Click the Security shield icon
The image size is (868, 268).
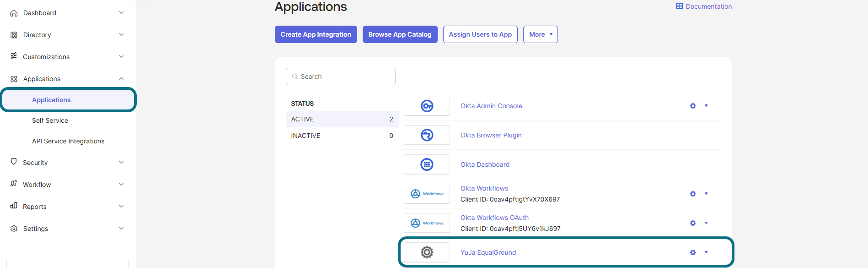click(14, 162)
